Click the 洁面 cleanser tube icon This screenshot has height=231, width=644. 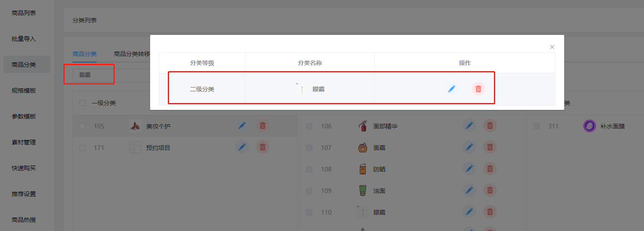[363, 190]
